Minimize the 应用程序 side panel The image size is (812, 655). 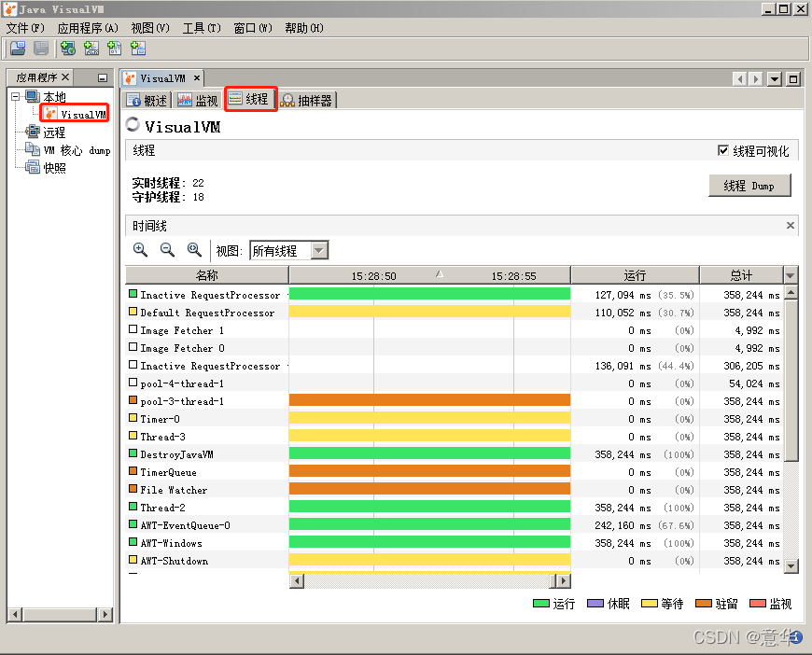pyautogui.click(x=103, y=77)
